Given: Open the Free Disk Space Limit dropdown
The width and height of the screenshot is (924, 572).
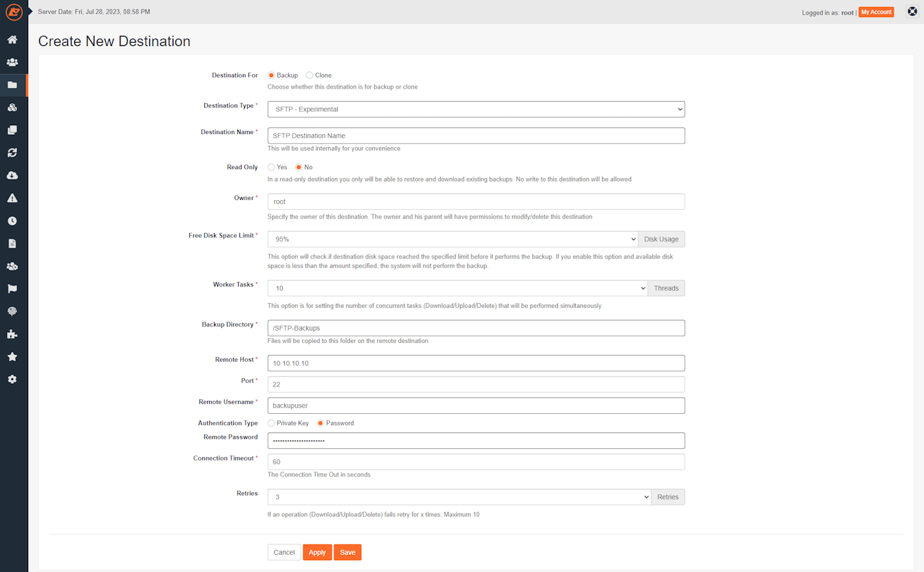Looking at the screenshot, I should click(453, 239).
